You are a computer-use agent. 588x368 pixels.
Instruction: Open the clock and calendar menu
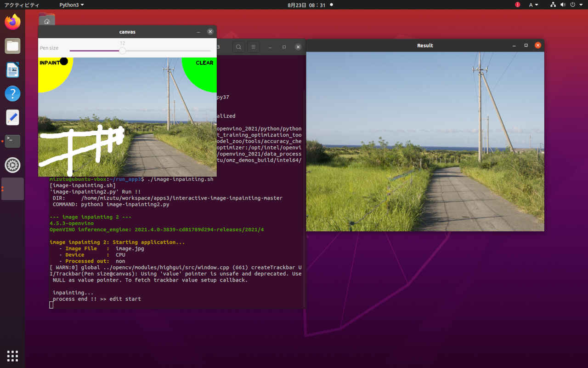click(306, 5)
